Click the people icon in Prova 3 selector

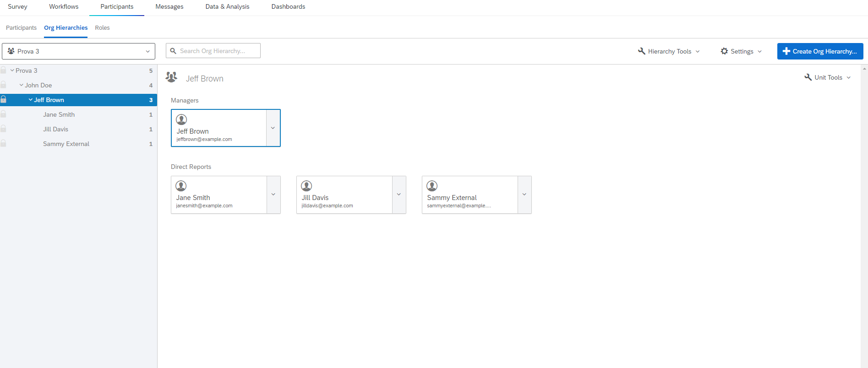point(11,51)
